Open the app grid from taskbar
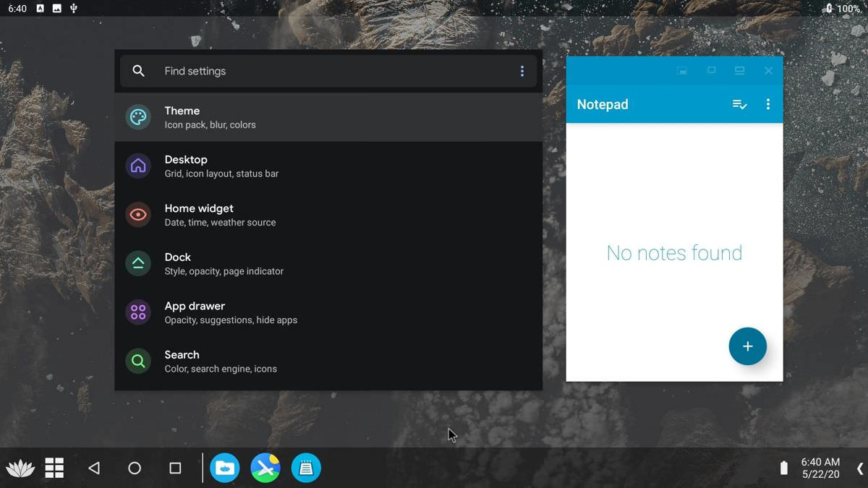This screenshot has height=488, width=868. [x=54, y=468]
